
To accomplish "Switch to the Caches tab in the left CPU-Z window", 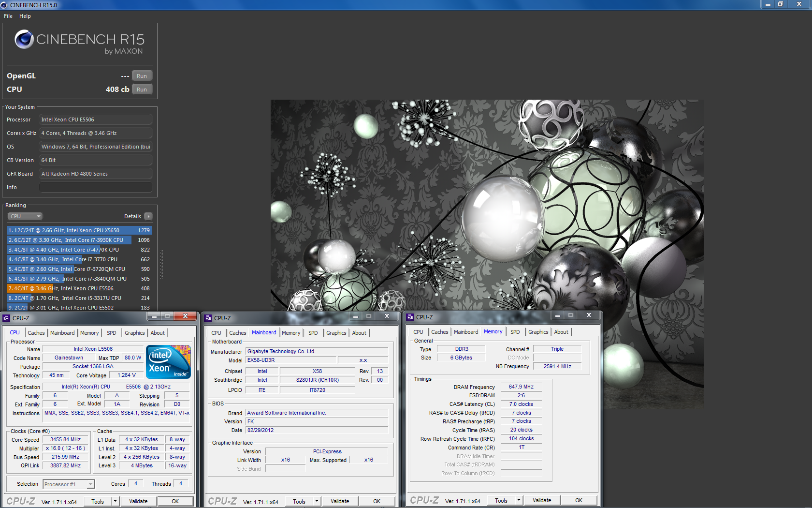I will coord(36,333).
